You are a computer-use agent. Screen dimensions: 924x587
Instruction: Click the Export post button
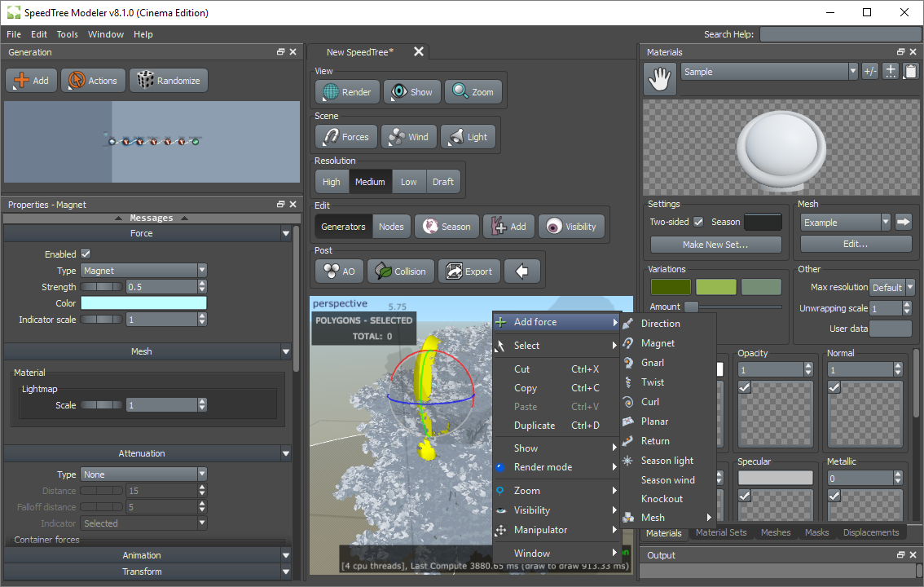pyautogui.click(x=469, y=271)
